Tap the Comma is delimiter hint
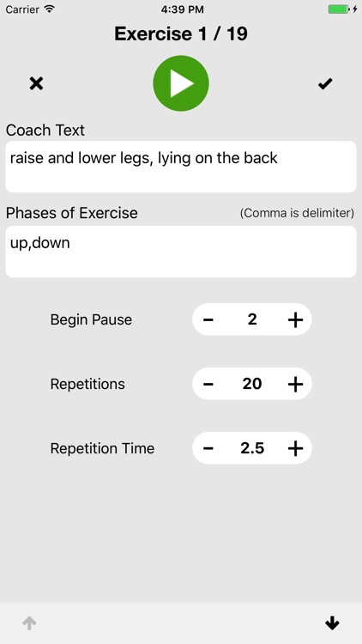The image size is (362, 644). tap(297, 213)
